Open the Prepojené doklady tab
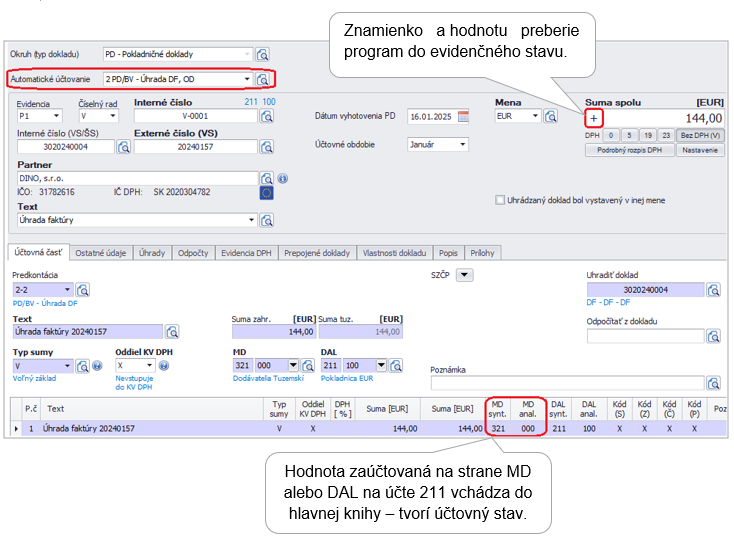 (317, 253)
